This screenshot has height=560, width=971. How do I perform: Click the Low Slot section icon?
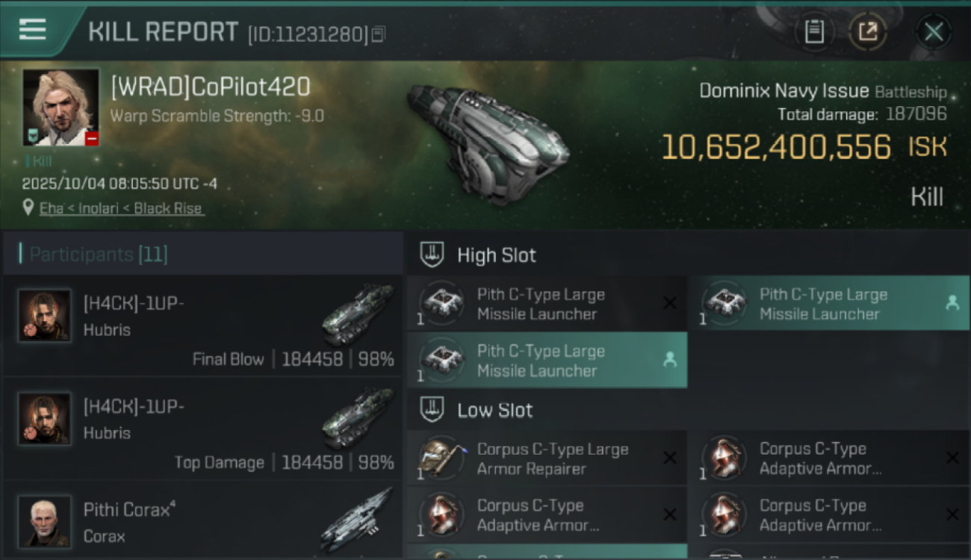coord(431,410)
